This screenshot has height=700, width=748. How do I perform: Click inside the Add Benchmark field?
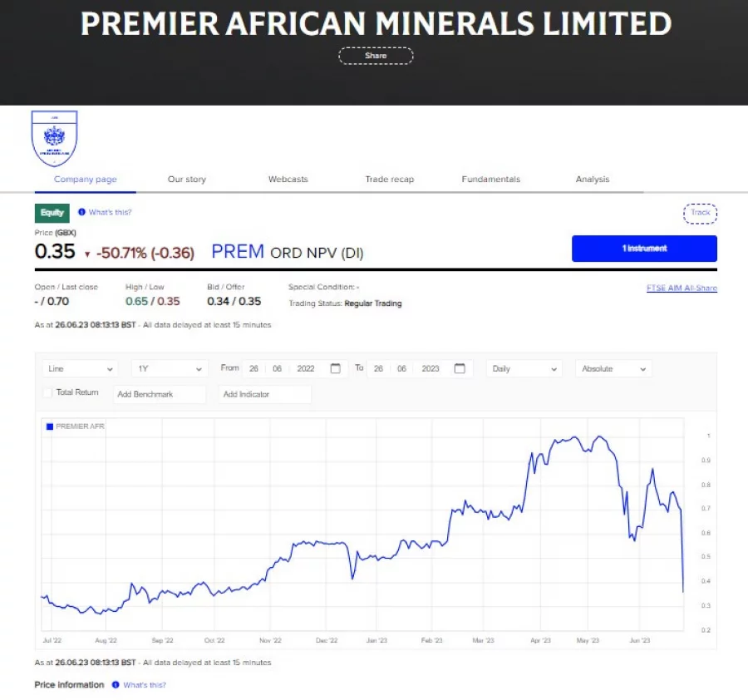tap(160, 394)
